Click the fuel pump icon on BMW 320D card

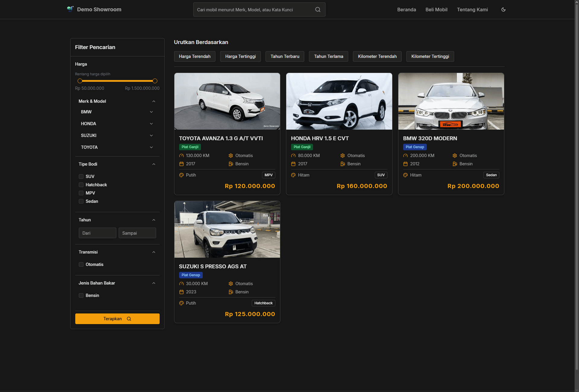click(x=455, y=164)
